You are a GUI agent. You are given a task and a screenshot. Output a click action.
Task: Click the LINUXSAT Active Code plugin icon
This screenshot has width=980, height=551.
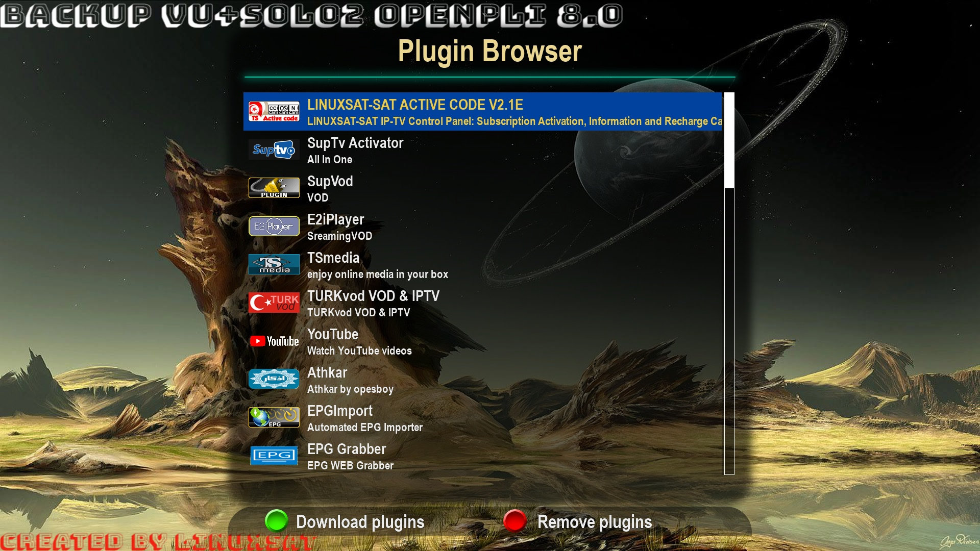pos(274,111)
